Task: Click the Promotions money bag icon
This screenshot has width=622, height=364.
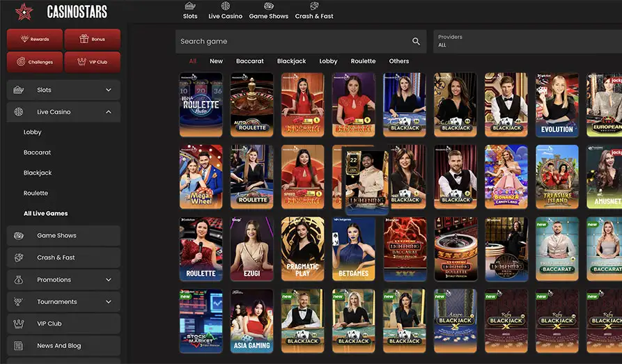Action: click(x=19, y=280)
